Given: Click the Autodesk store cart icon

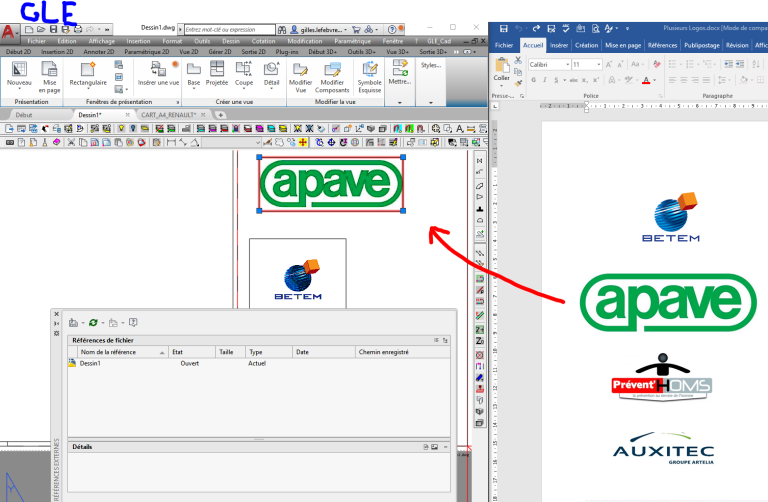Looking at the screenshot, I should (x=356, y=30).
